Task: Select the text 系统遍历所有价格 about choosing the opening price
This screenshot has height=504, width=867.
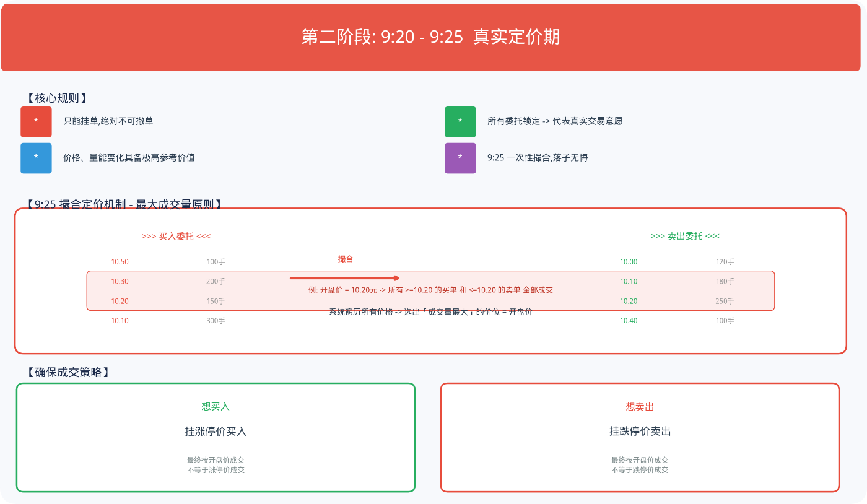Action: [x=431, y=312]
